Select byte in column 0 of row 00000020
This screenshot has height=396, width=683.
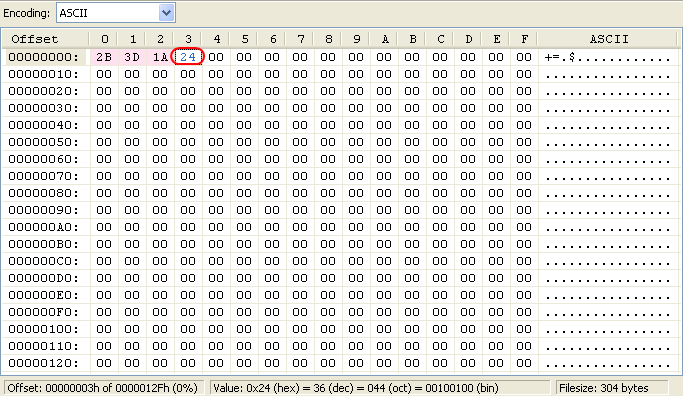tap(104, 91)
